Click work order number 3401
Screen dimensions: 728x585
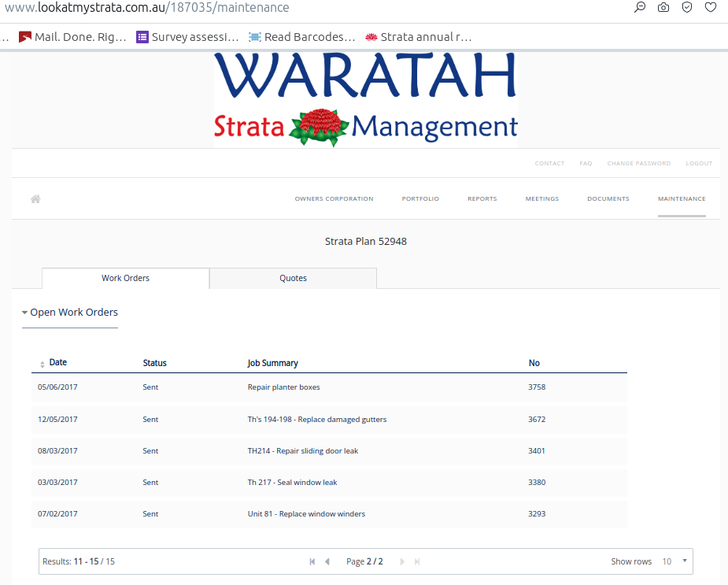[x=537, y=451]
